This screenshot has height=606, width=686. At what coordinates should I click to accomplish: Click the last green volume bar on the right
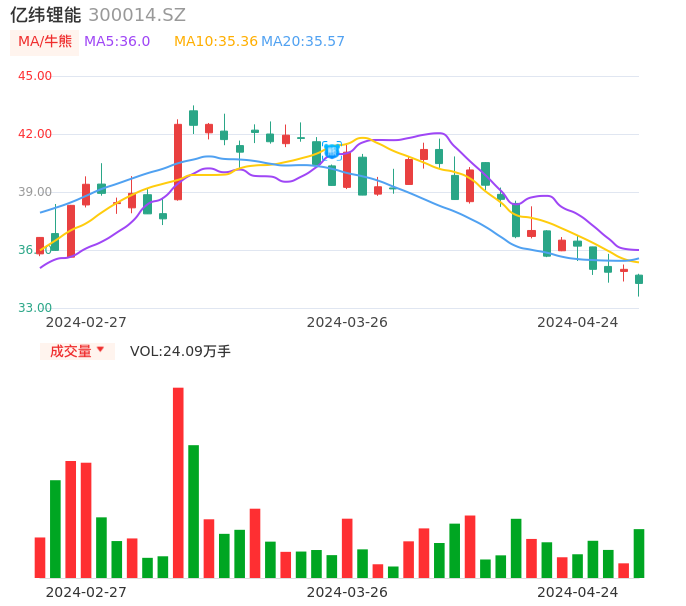[x=638, y=553]
